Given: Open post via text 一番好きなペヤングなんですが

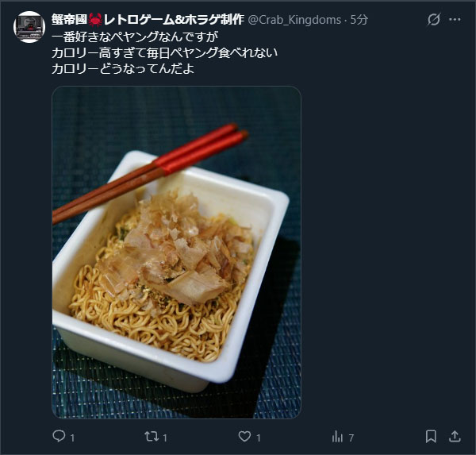Looking at the screenshot, I should 135,37.
